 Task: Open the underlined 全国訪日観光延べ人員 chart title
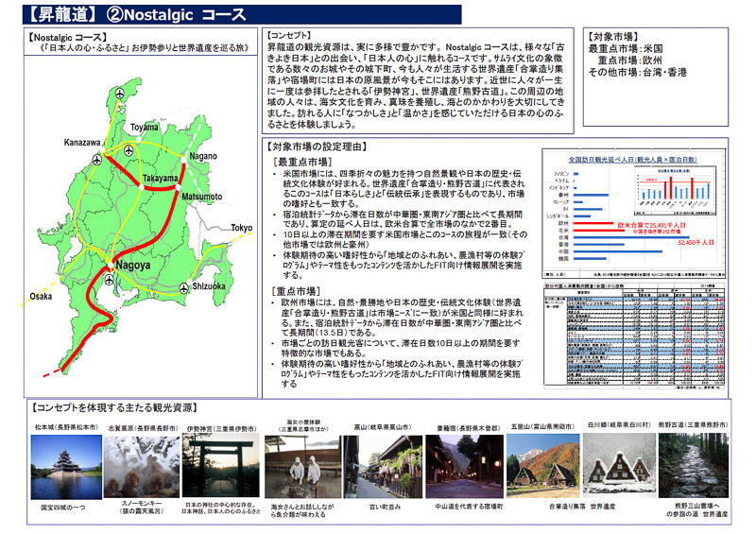point(632,159)
